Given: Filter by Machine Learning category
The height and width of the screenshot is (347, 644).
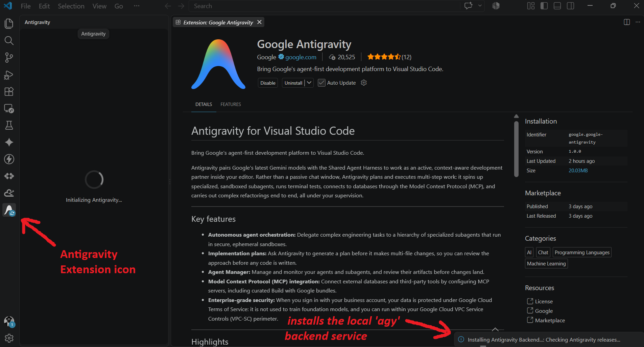Looking at the screenshot, I should pyautogui.click(x=546, y=264).
